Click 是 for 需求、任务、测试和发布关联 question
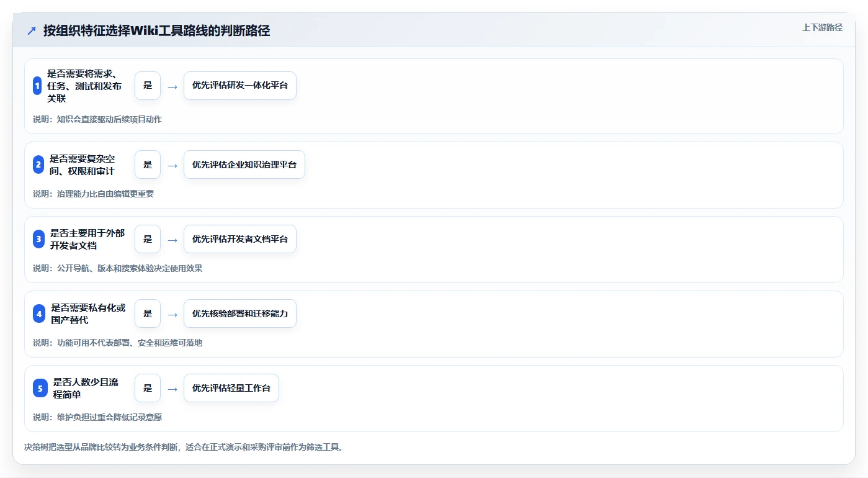Viewport: 868px width, 478px height. [148, 86]
